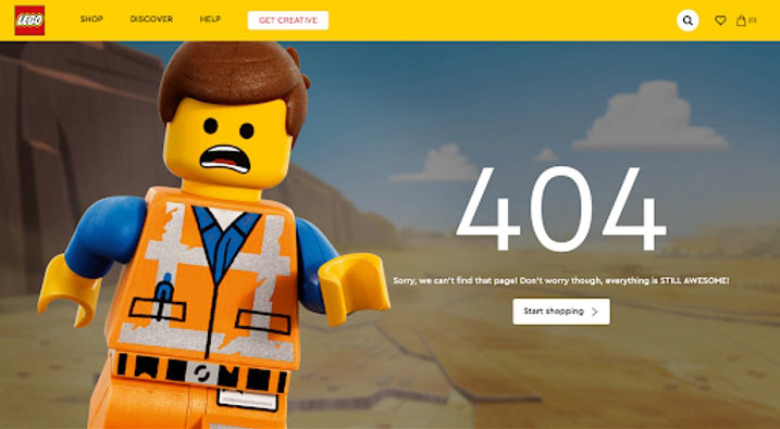The height and width of the screenshot is (429, 780).
Task: Open the SHOP menu
Action: click(x=92, y=19)
